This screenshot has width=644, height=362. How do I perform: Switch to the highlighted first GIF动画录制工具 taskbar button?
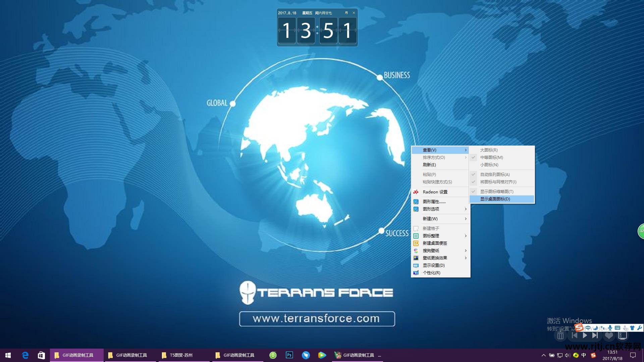tap(77, 355)
